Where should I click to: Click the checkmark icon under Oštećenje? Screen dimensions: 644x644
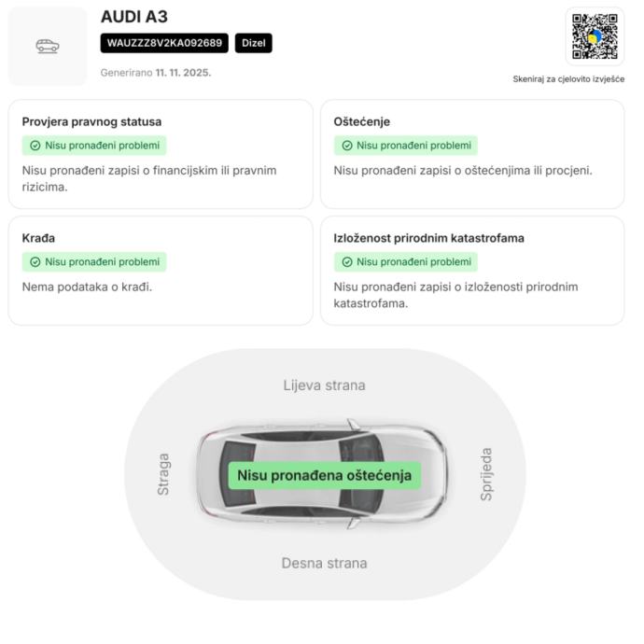click(x=347, y=146)
